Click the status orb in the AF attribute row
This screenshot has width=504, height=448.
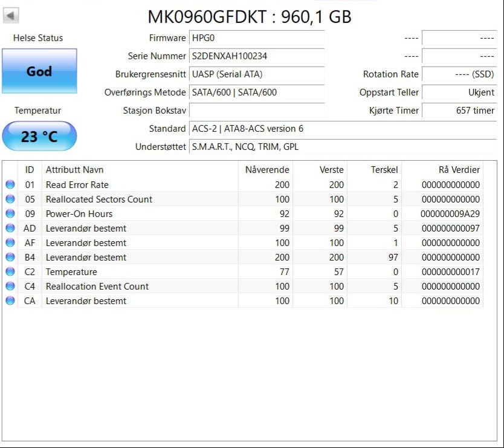[10, 242]
